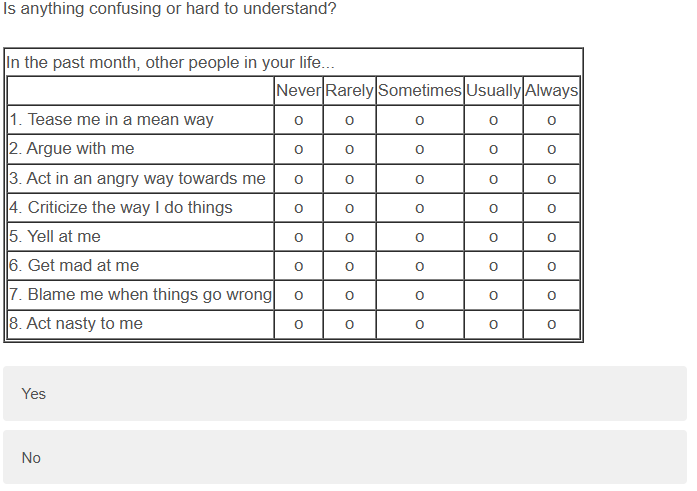Choose Always for 'Criticize the way I do things'
697x491 pixels.
pos(551,208)
